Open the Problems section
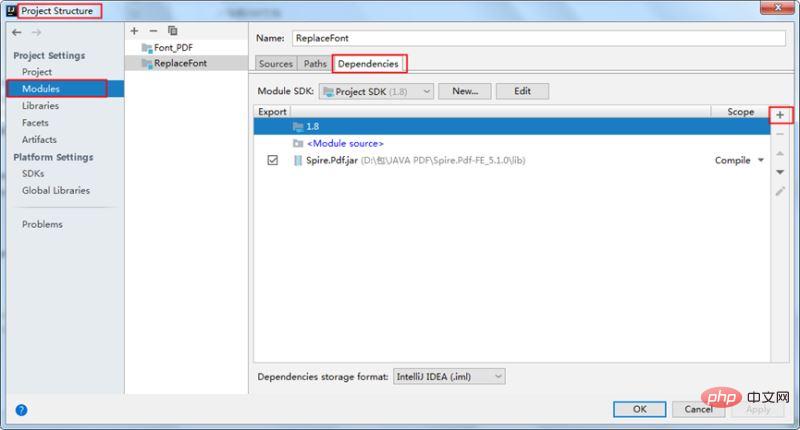Screen dimensions: 800x430 point(42,224)
